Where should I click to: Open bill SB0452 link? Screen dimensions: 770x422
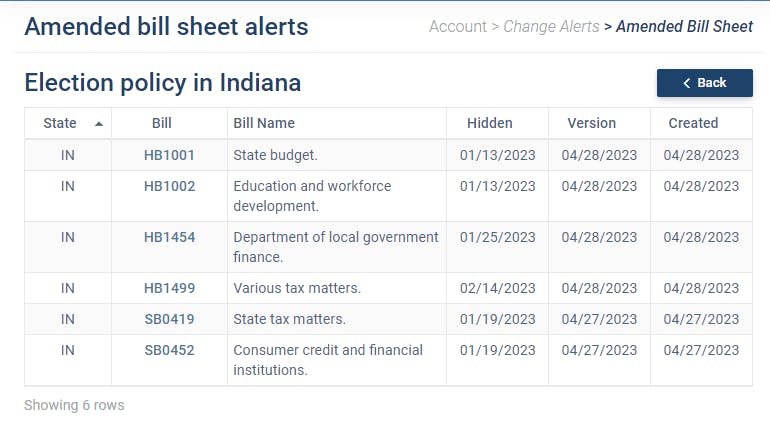(169, 350)
